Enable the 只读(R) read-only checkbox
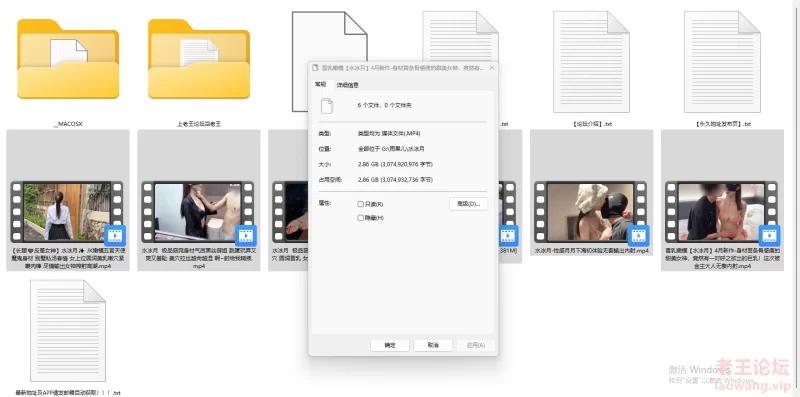 pyautogui.click(x=361, y=204)
